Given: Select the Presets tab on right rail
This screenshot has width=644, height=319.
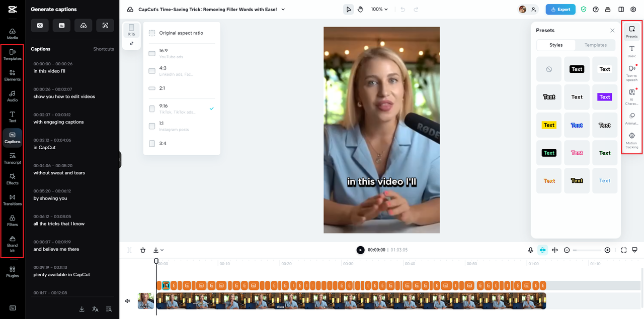Looking at the screenshot, I should (x=632, y=32).
